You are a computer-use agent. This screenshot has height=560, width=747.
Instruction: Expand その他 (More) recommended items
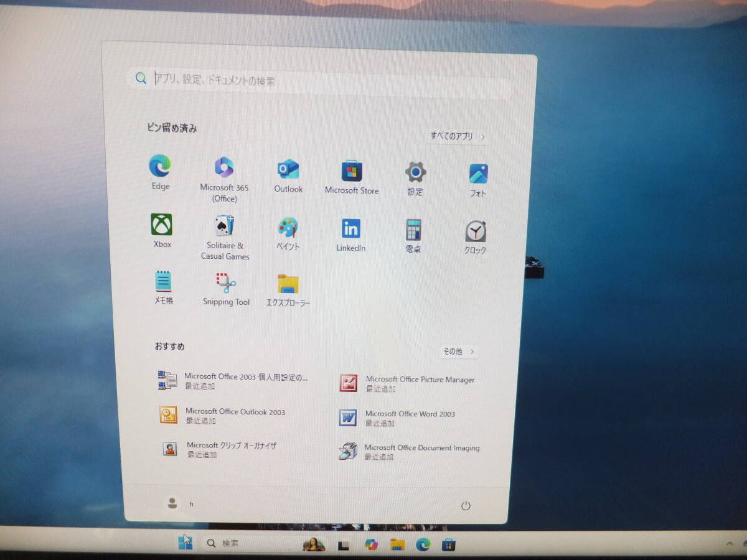459,352
